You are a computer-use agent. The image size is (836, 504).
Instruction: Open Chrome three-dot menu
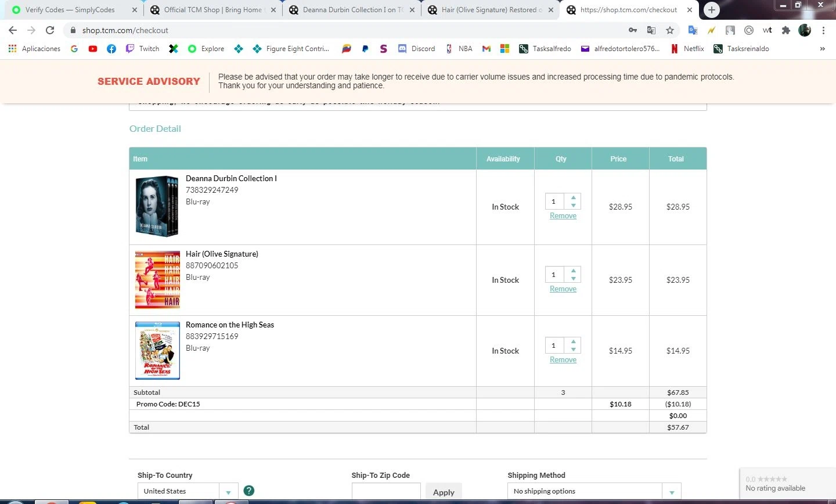823,30
